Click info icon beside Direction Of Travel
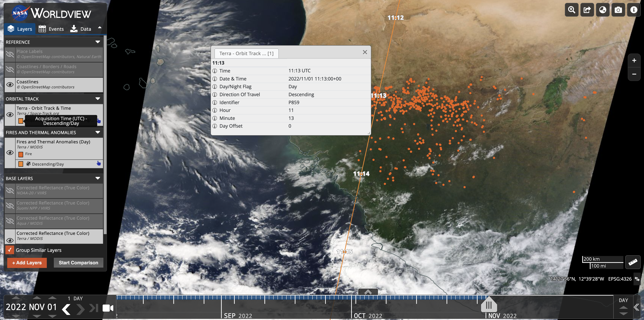 pos(214,95)
